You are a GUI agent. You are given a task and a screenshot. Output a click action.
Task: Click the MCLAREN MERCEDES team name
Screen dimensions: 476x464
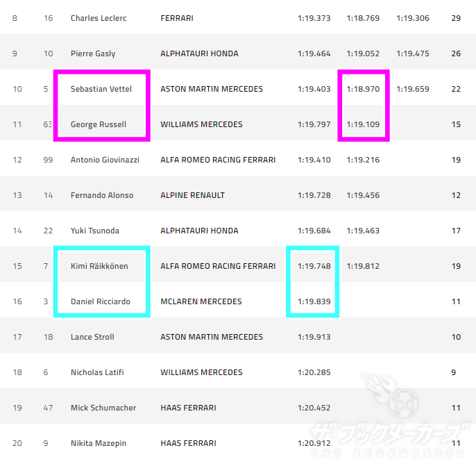click(201, 301)
